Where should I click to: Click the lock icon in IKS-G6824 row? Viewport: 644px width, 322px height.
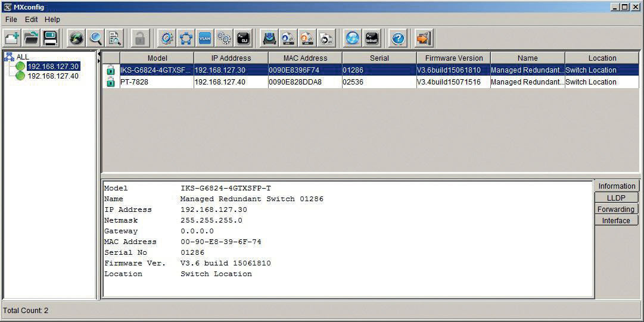click(110, 70)
